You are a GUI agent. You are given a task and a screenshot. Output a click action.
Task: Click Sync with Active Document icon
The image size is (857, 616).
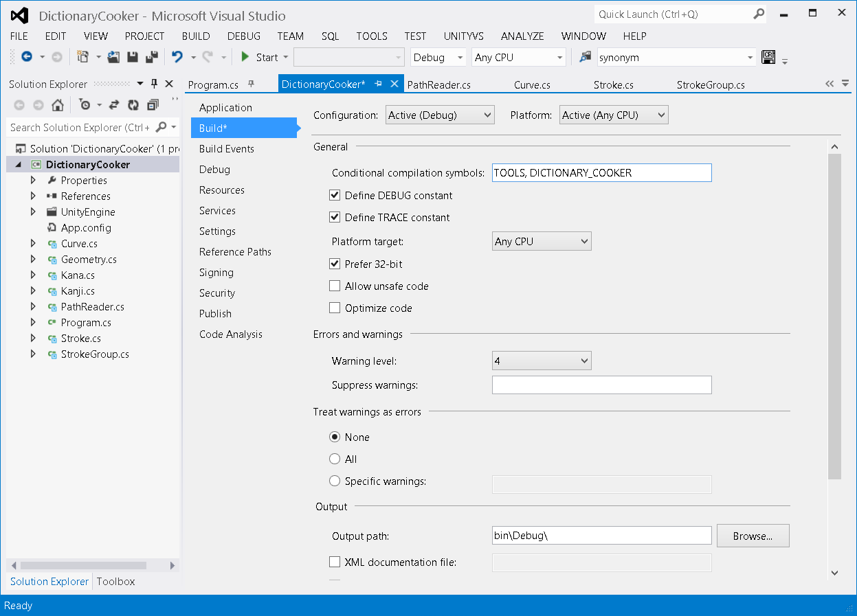pyautogui.click(x=114, y=105)
